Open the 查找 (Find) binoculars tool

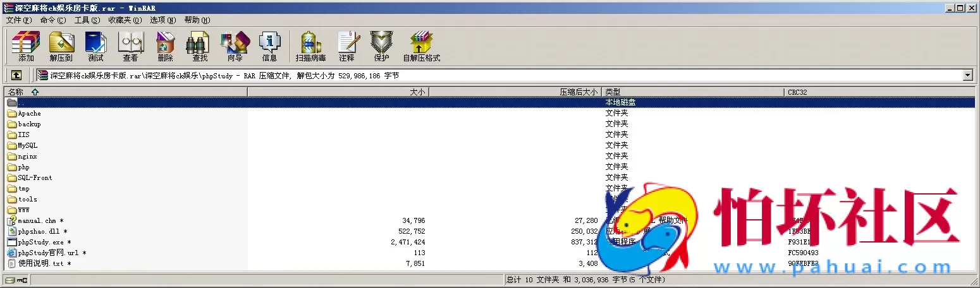click(200, 46)
